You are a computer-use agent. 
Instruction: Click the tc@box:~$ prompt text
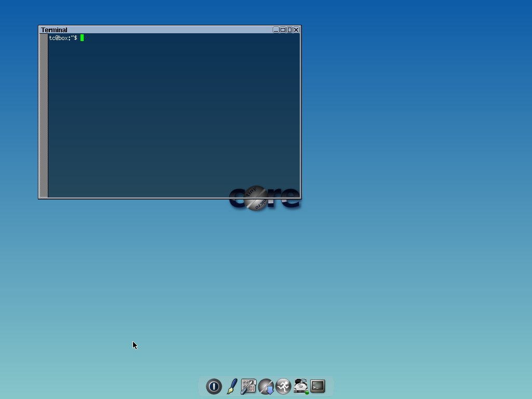[x=63, y=38]
